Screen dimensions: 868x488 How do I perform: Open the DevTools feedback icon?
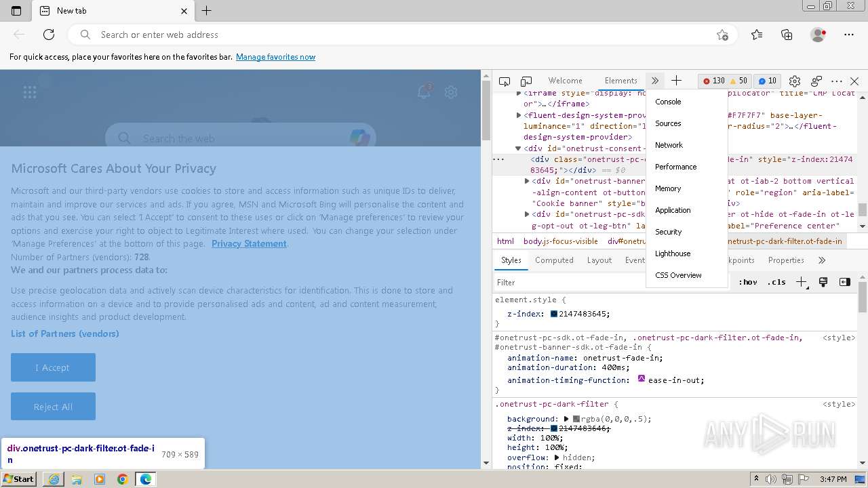click(816, 81)
